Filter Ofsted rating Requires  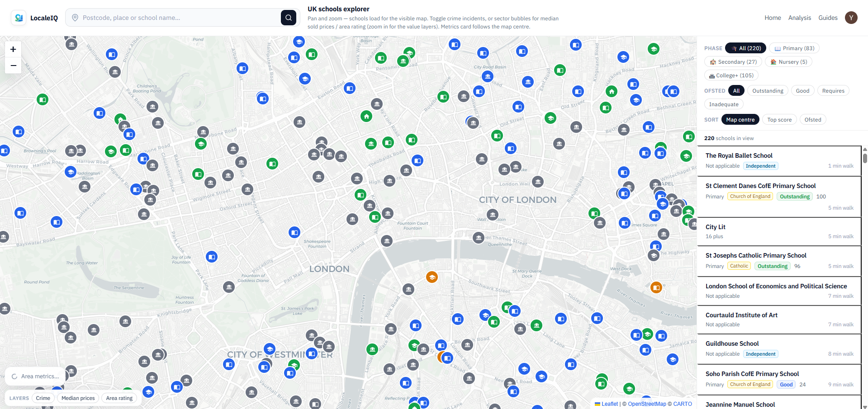point(833,91)
